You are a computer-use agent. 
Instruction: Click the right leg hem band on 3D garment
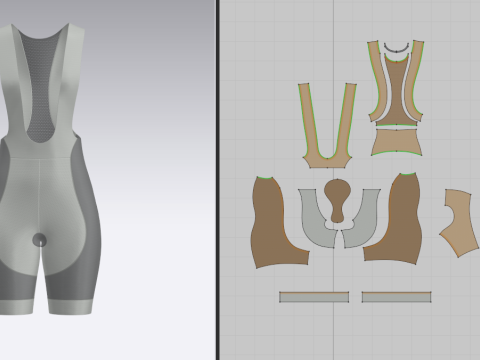pyautogui.click(x=70, y=307)
